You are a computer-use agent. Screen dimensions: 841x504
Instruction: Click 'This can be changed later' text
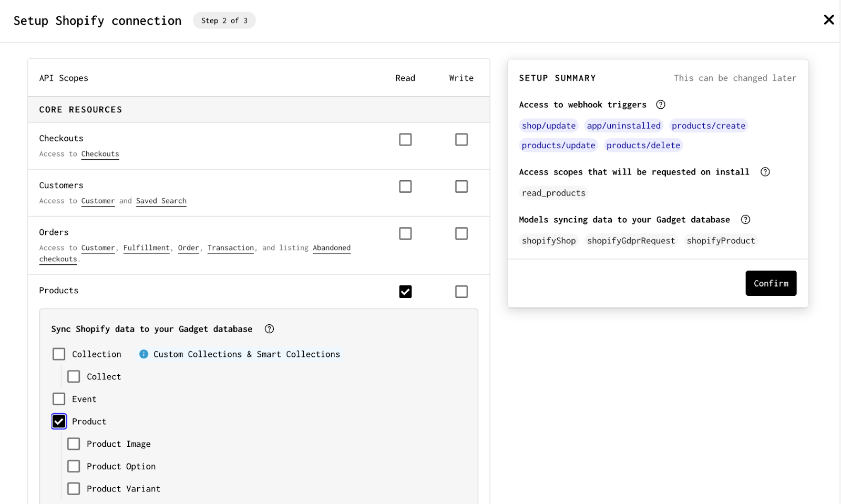735,78
